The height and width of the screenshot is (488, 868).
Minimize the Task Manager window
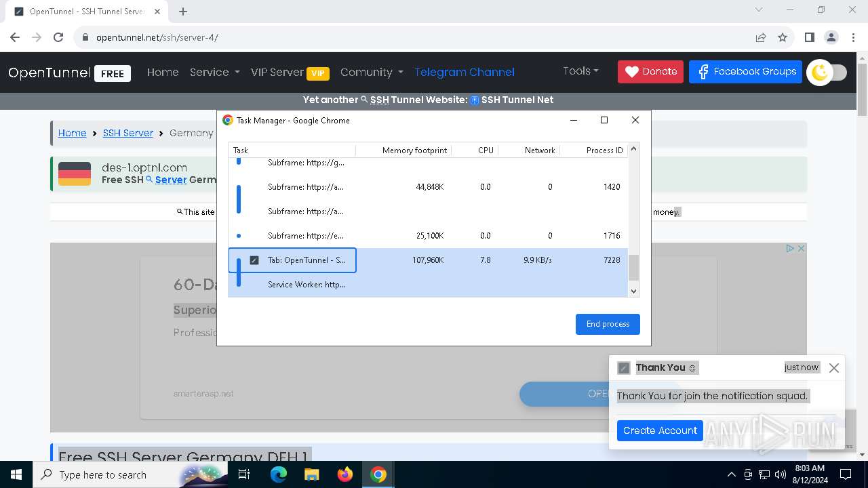[x=574, y=120]
